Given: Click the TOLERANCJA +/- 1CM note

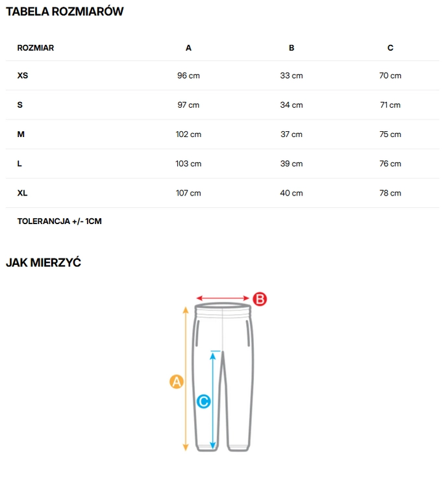Looking at the screenshot, I should 60,221.
